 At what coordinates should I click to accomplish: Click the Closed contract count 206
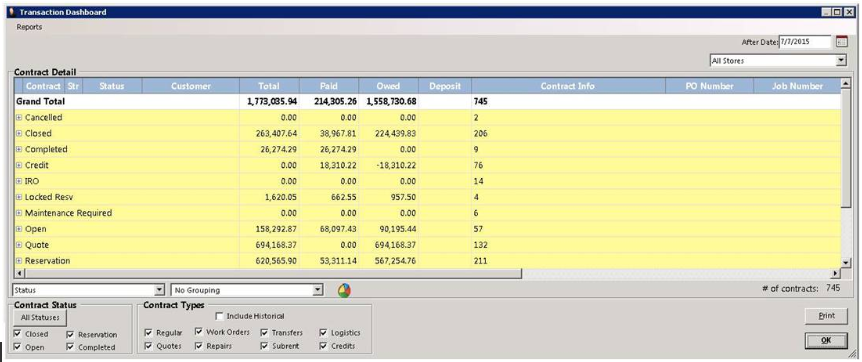(480, 134)
